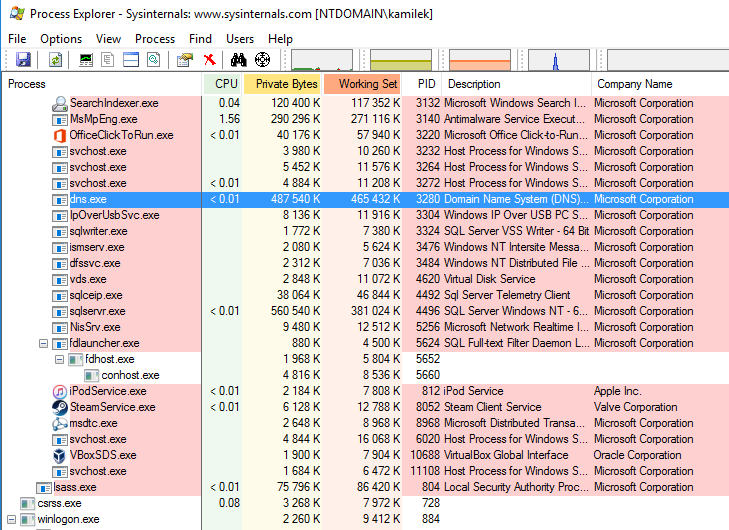Screen dimensions: 729x530
Task: Sort by the Working Set column header
Action: click(363, 84)
